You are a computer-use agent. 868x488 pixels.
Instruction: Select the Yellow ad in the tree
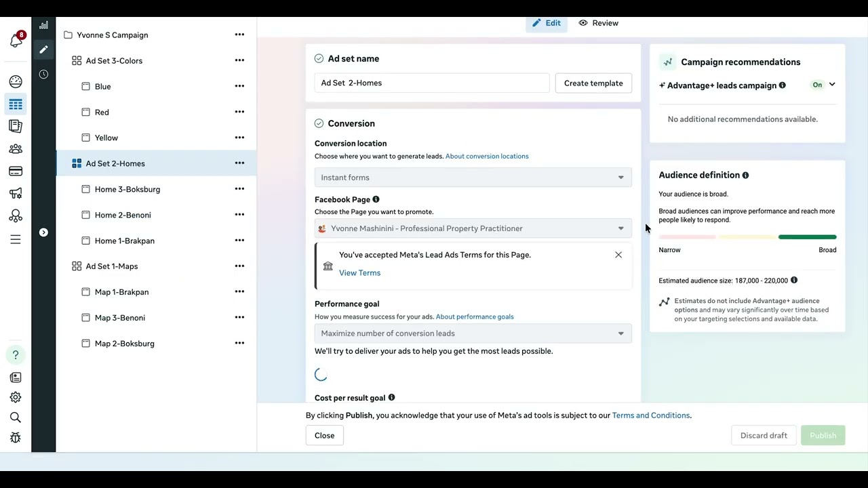click(106, 138)
